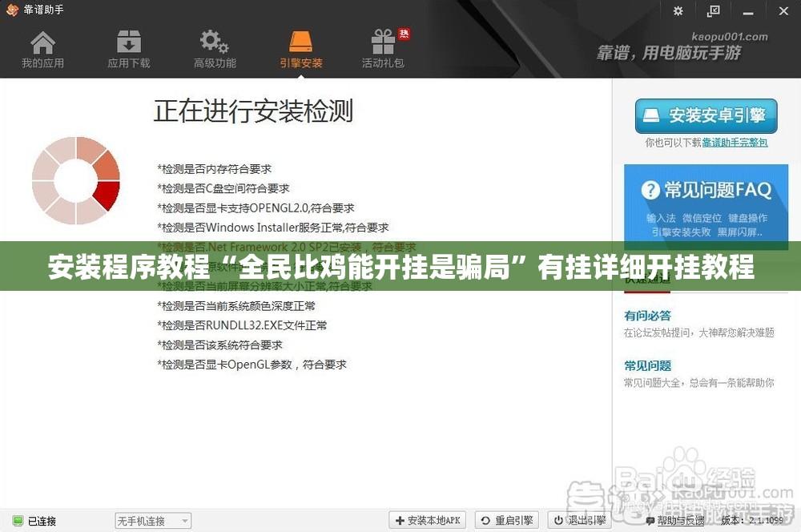Image resolution: width=801 pixels, height=532 pixels.
Task: Switch to 应用下载 tab
Action: 129,50
